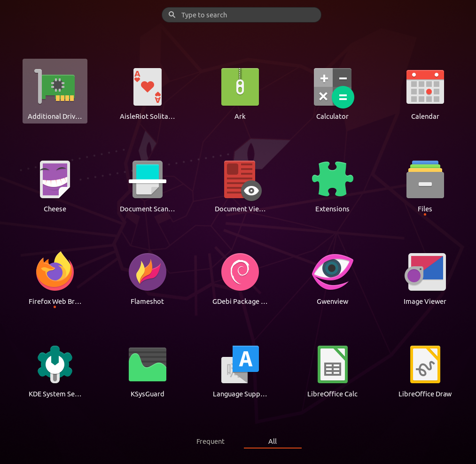
Task: Open the Ark archive manager icon
Action: pyautogui.click(x=240, y=87)
